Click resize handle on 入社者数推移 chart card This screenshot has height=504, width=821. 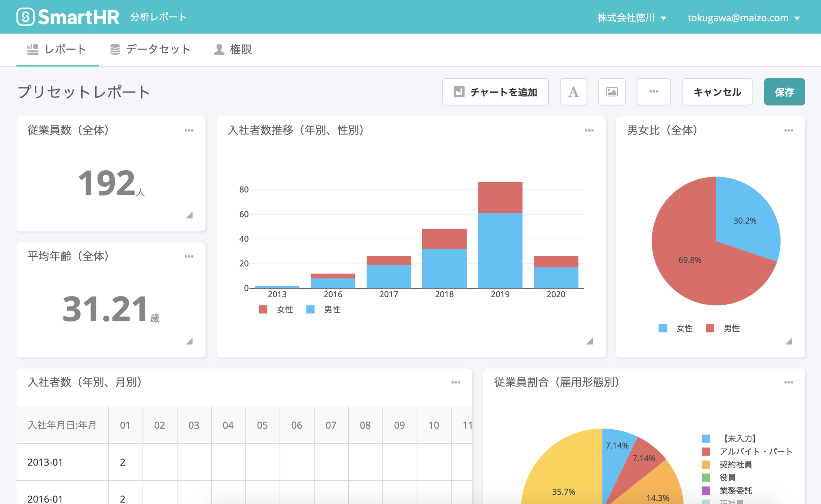coord(590,341)
